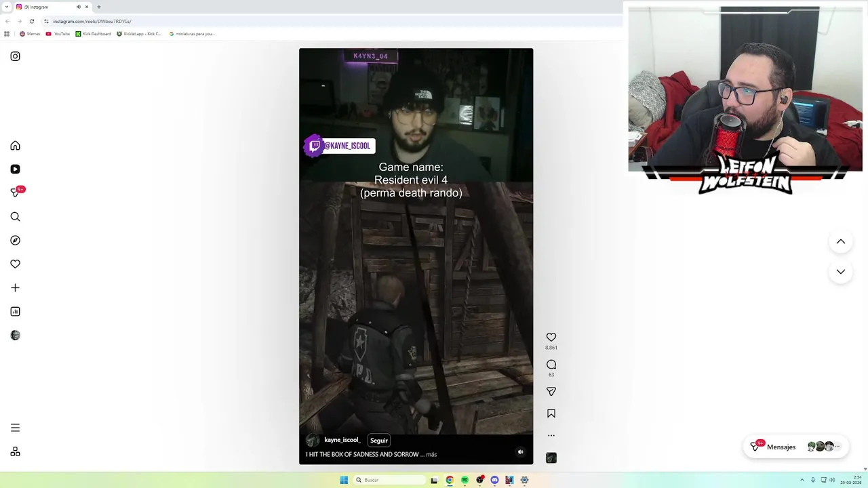868x488 pixels.
Task: Mute the tab via speaker icon
Action: coord(78,7)
